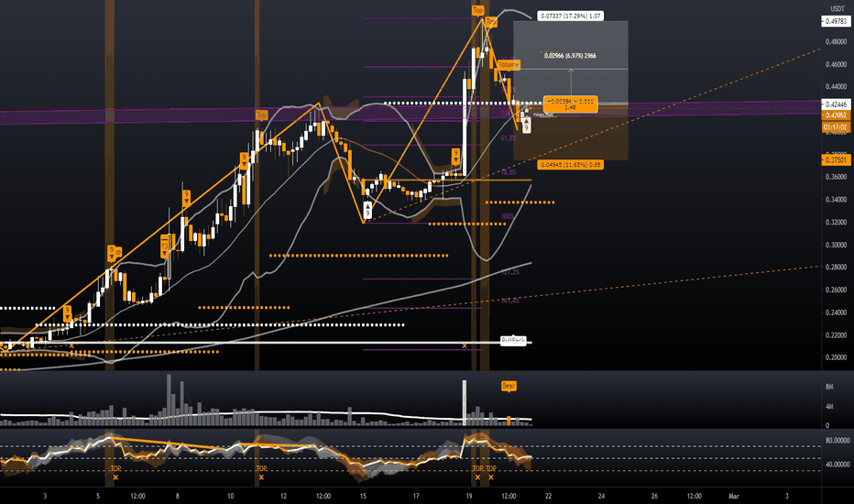Click the 0.44000 price axis value
The image size is (854, 504).
coord(836,87)
